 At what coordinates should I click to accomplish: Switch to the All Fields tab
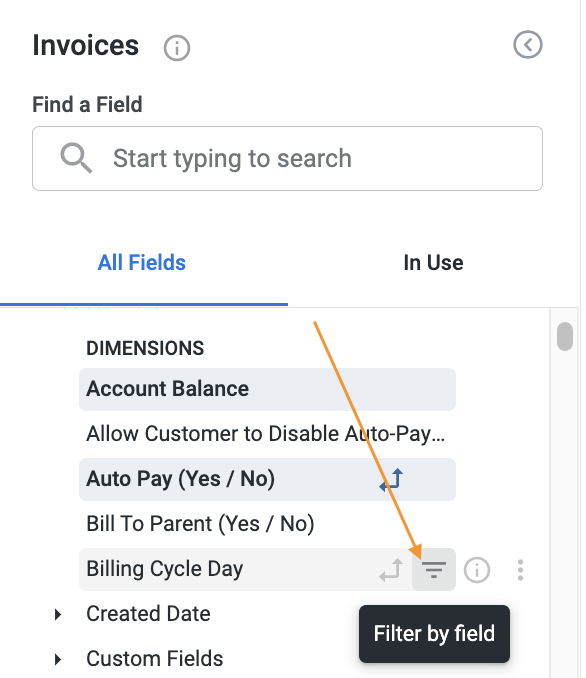click(142, 262)
